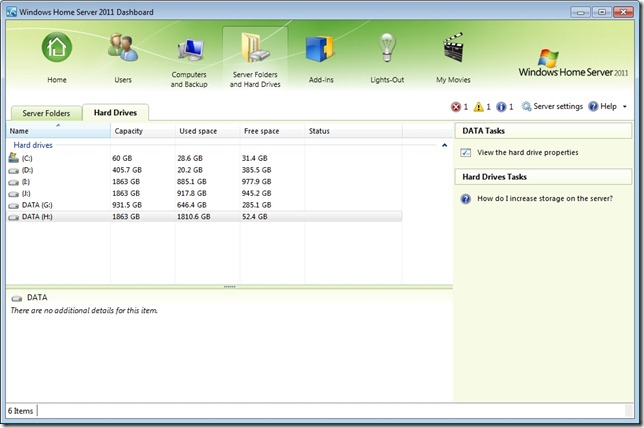Click the blue informational alerts icon

[x=503, y=106]
